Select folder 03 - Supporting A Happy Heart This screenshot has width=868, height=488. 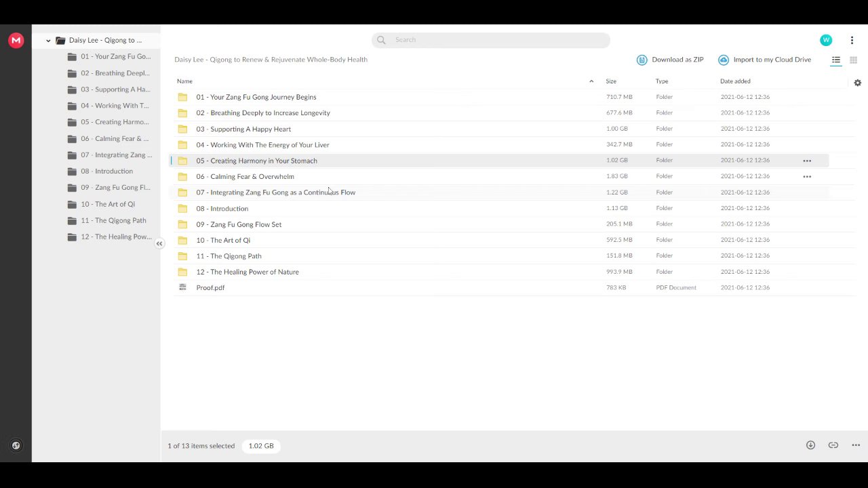[499, 129]
